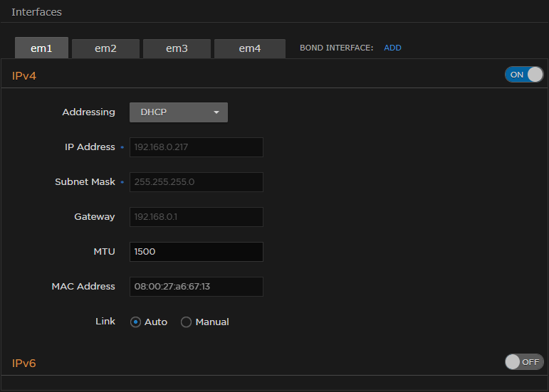The height and width of the screenshot is (392, 549).
Task: Switch to the em1 interface tab
Action: pos(41,48)
